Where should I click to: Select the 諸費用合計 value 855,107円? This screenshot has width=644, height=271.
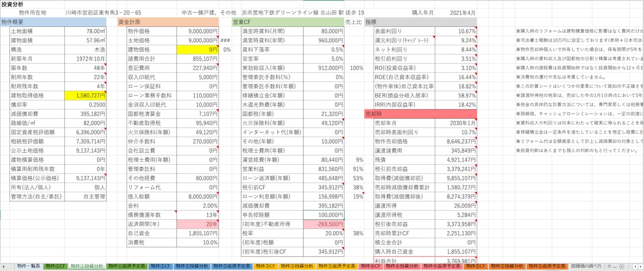click(x=196, y=59)
